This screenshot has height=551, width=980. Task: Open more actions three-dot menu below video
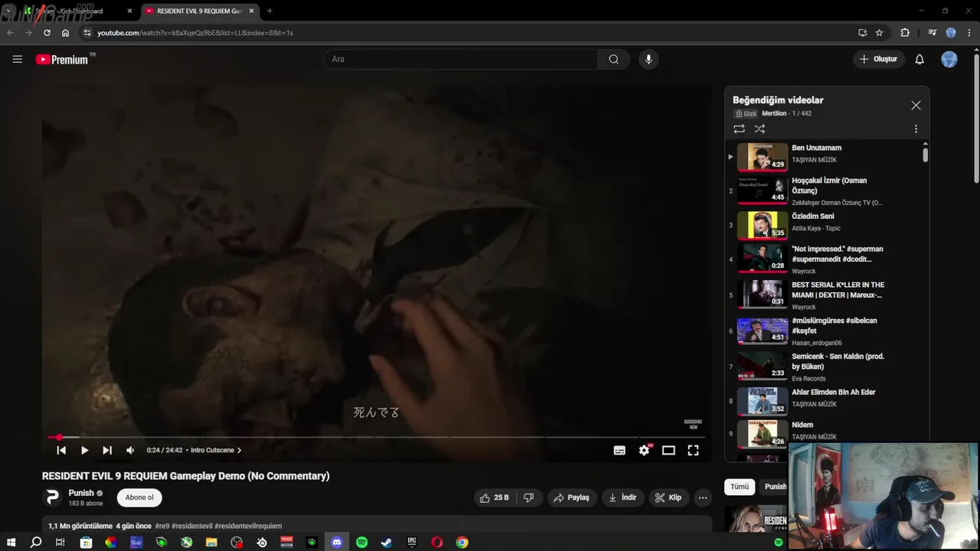(x=702, y=497)
